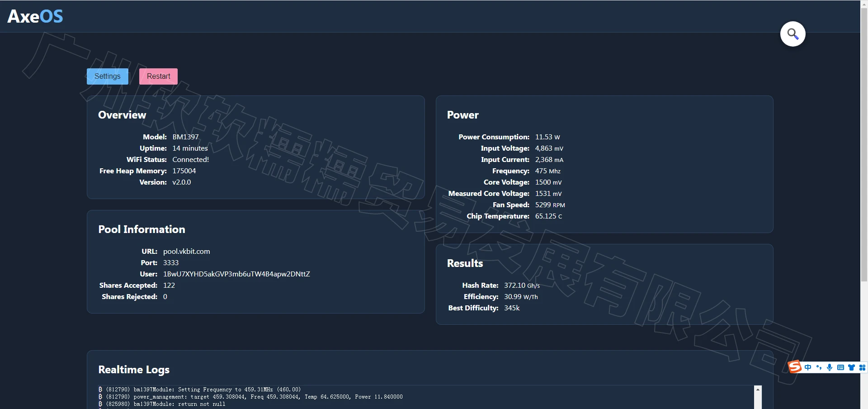Select chip temperature value 65.125 C

[x=549, y=216]
